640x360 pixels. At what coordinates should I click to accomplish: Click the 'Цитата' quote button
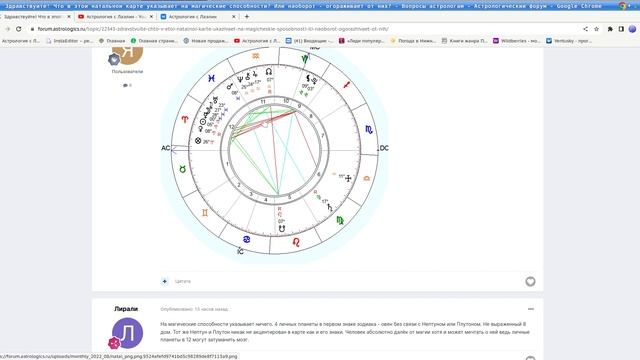(182, 281)
